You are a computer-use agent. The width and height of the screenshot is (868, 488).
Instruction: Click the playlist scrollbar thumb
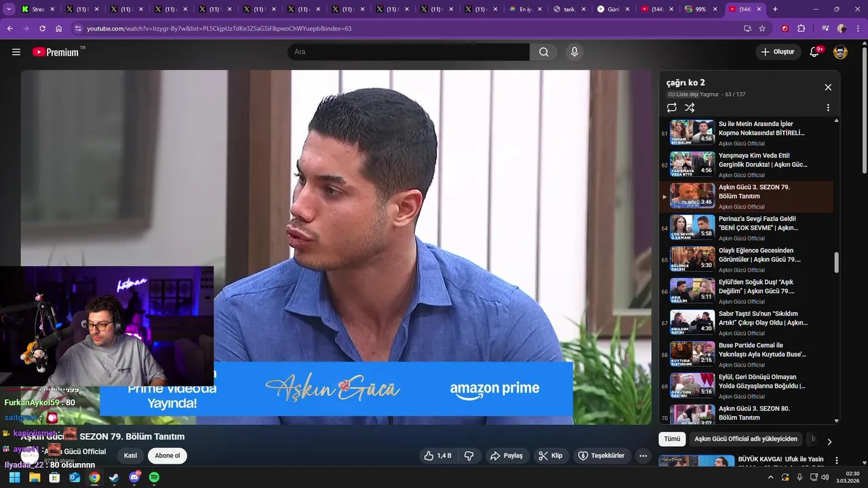(836, 262)
